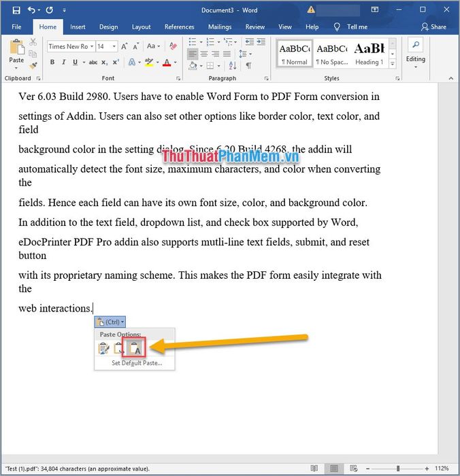Switch to the Insert tab
Image resolution: width=460 pixels, height=476 pixels.
point(78,27)
